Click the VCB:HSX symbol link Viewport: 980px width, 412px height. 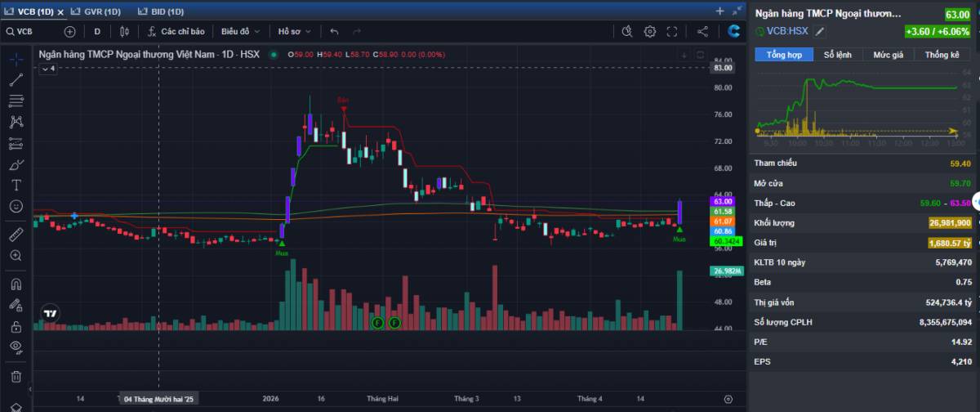(787, 31)
